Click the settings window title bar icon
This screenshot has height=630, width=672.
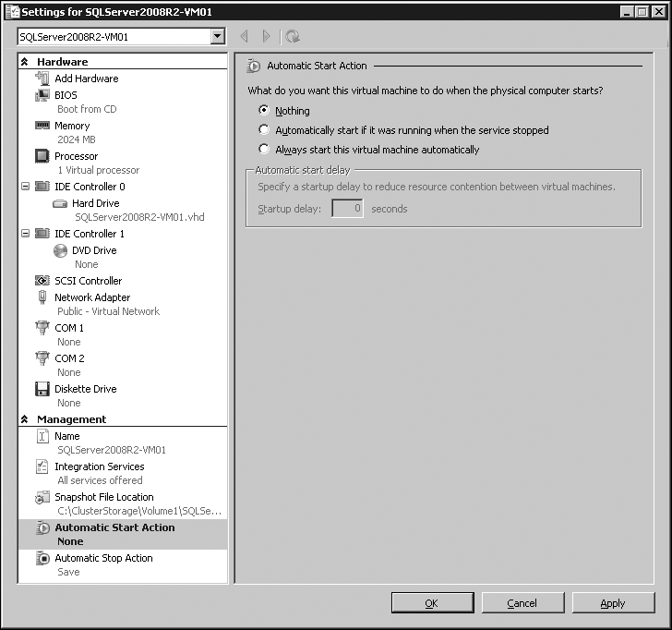coord(13,12)
